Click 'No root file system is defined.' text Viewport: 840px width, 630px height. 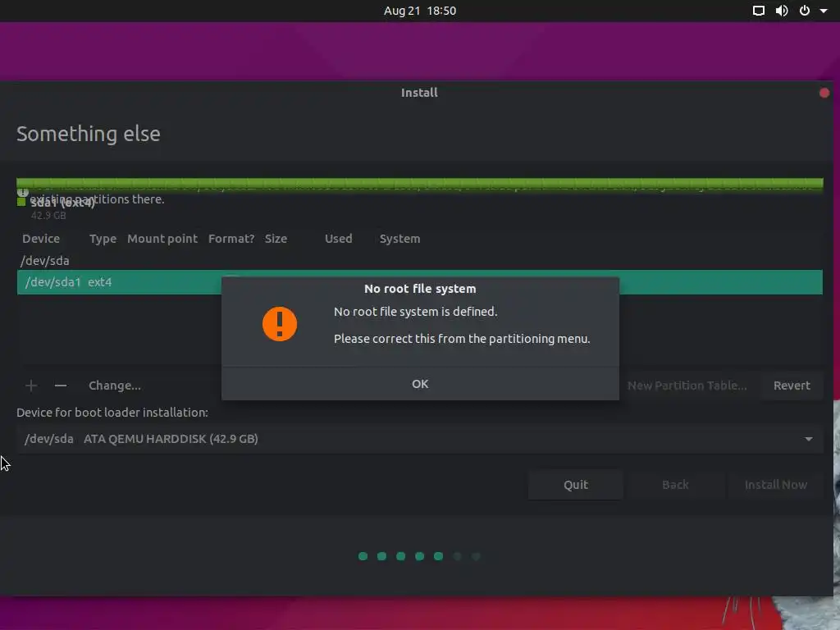coord(415,312)
